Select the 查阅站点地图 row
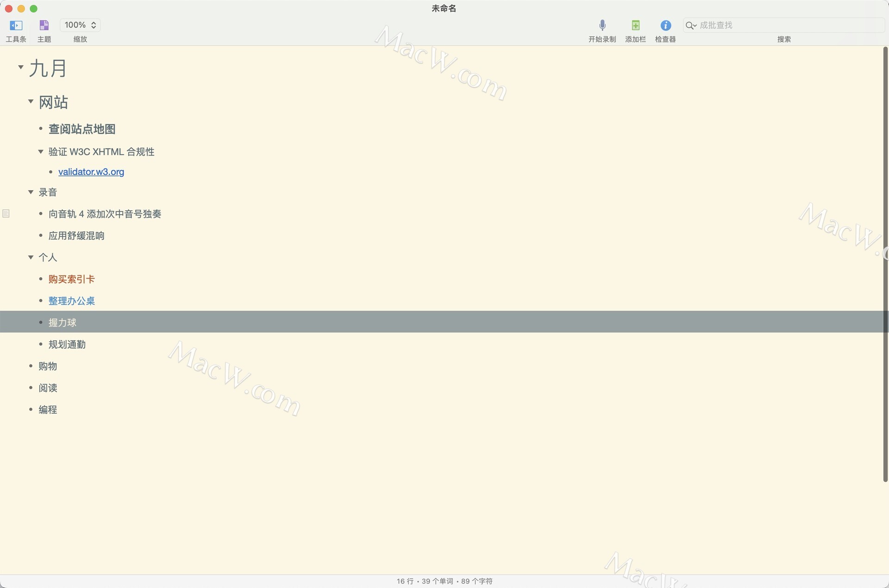The height and width of the screenshot is (588, 889). click(x=82, y=130)
